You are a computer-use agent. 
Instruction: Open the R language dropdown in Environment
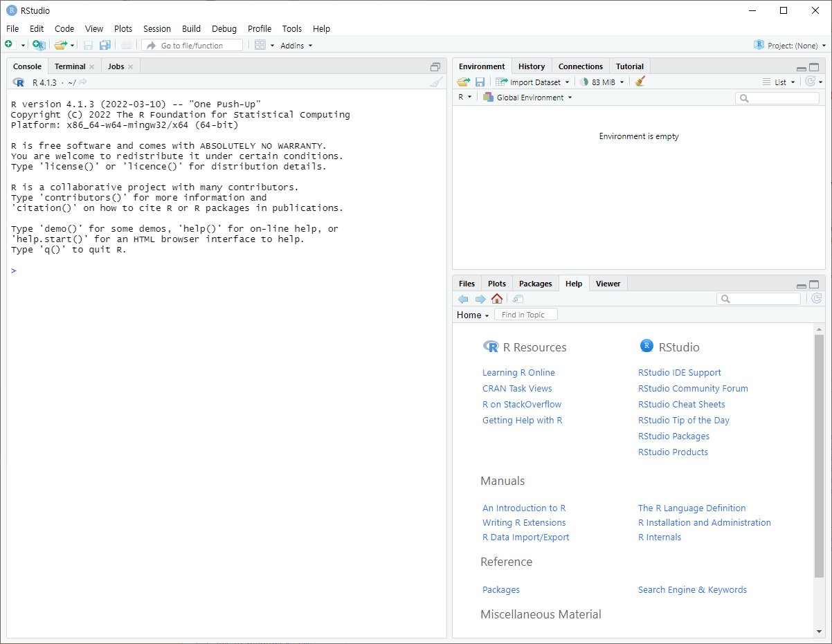(464, 97)
